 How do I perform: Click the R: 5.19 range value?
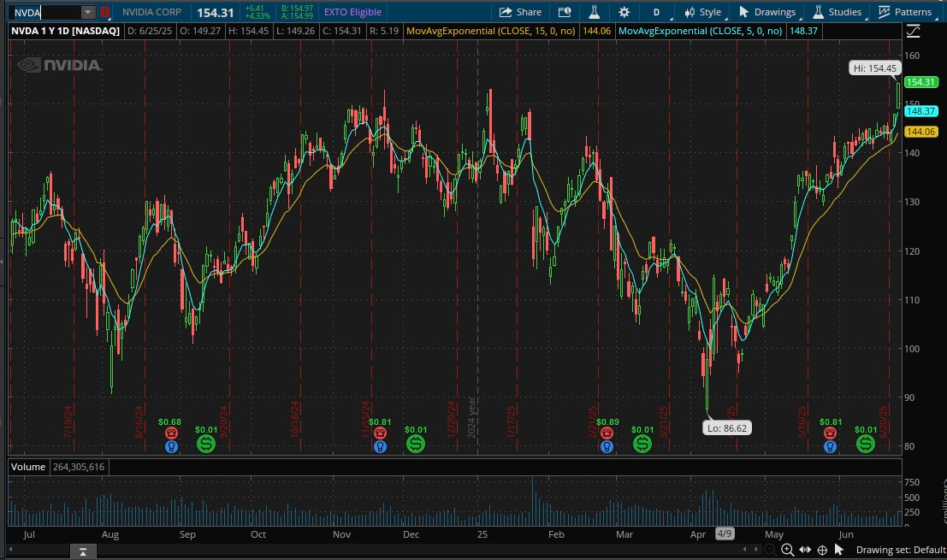[384, 31]
